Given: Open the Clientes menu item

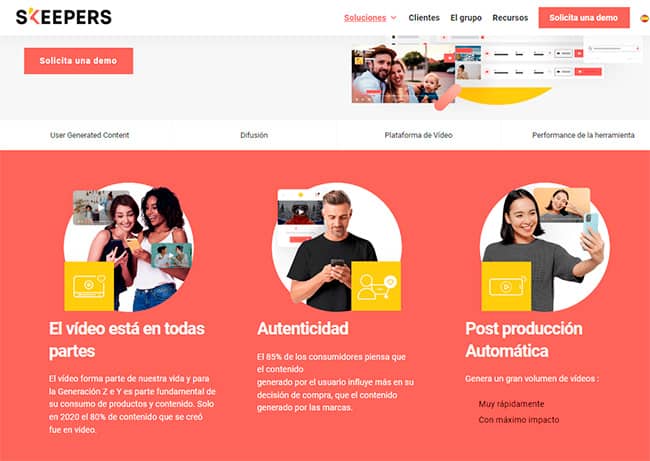Looking at the screenshot, I should (x=424, y=18).
